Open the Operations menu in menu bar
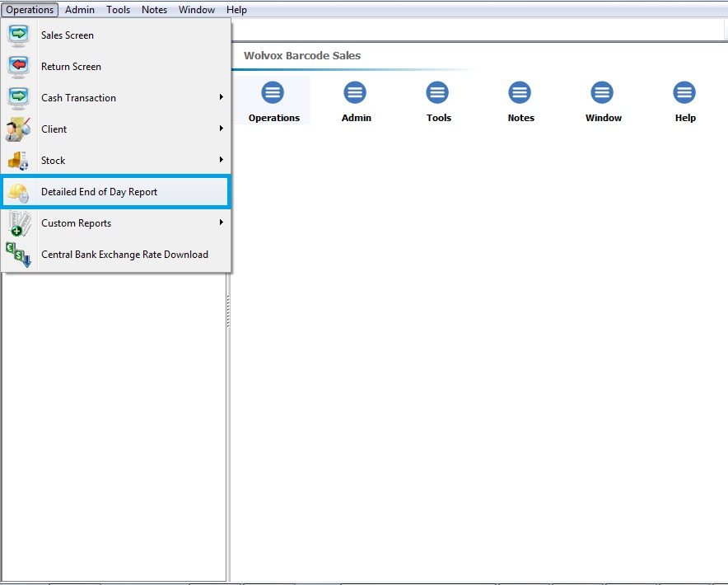Image resolution: width=728 pixels, height=585 pixels. click(x=30, y=10)
